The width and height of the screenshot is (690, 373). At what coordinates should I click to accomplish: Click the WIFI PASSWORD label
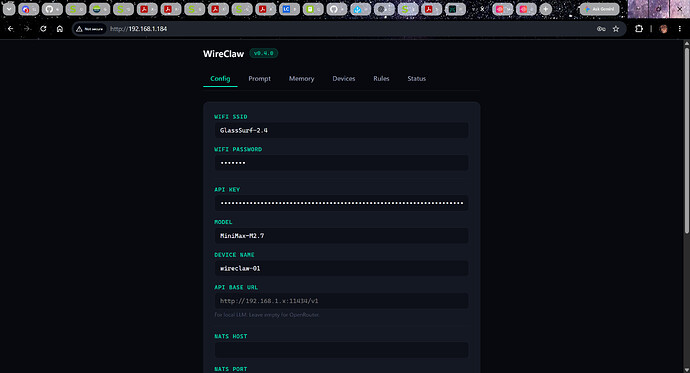tap(238, 149)
